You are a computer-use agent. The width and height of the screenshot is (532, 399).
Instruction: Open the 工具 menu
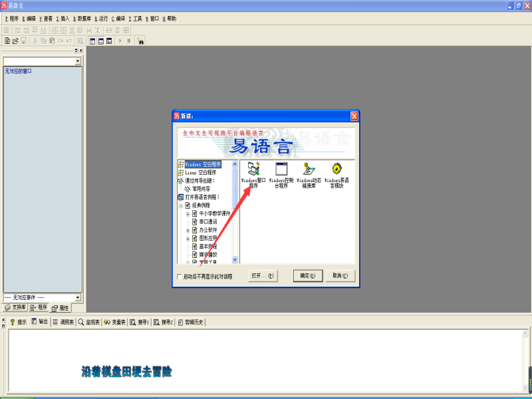pos(135,19)
